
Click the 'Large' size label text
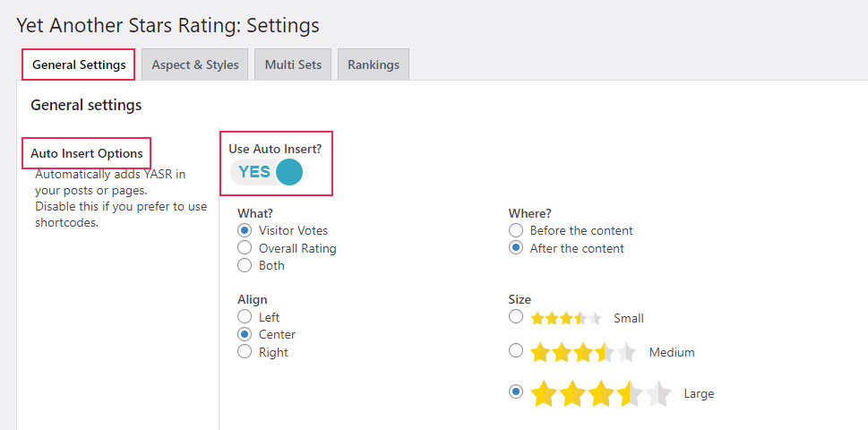click(x=699, y=393)
